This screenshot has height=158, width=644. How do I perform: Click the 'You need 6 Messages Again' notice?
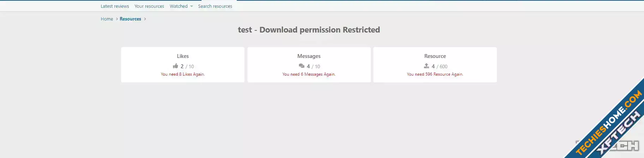click(x=309, y=74)
